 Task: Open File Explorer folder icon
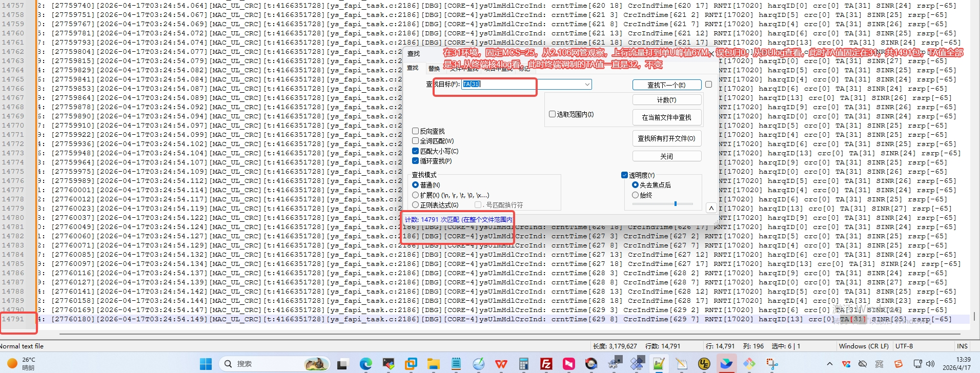(x=434, y=364)
